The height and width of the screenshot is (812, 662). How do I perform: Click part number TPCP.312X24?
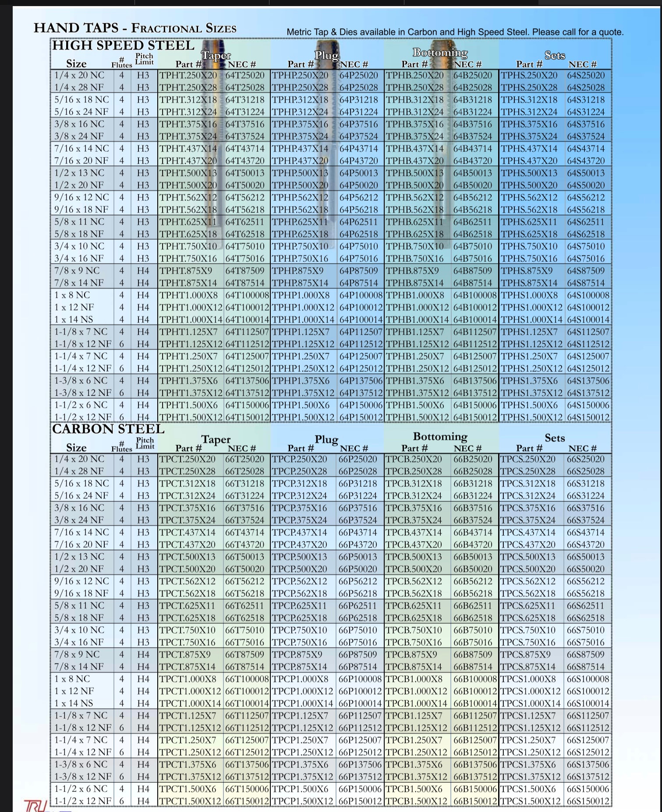tap(300, 496)
